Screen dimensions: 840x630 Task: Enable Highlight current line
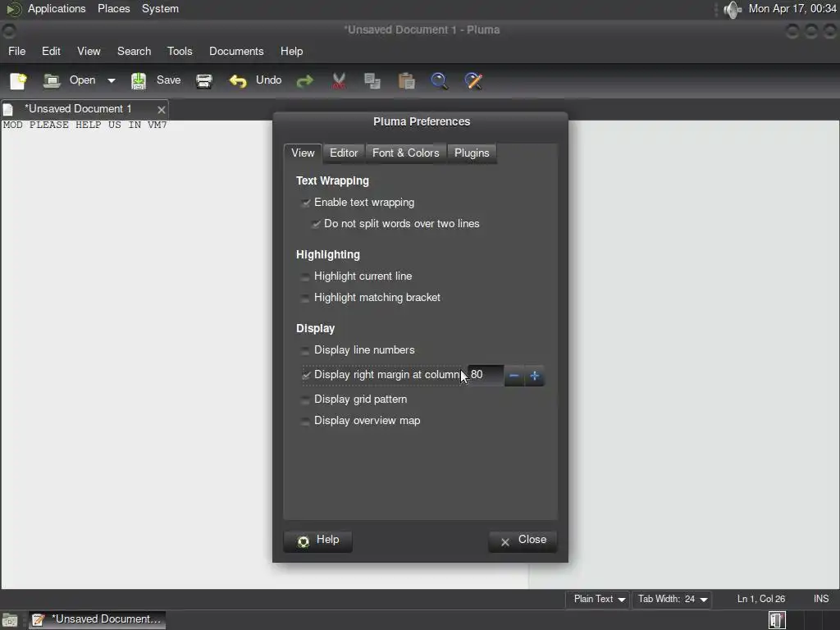[305, 276]
